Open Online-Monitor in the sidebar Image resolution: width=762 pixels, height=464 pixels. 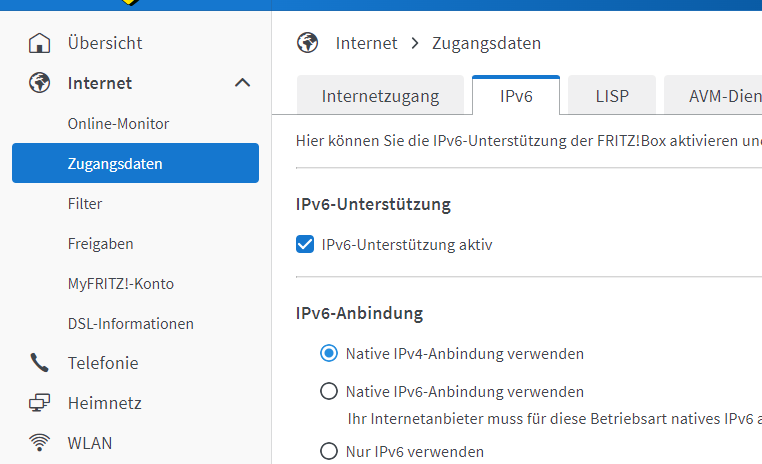tap(118, 124)
